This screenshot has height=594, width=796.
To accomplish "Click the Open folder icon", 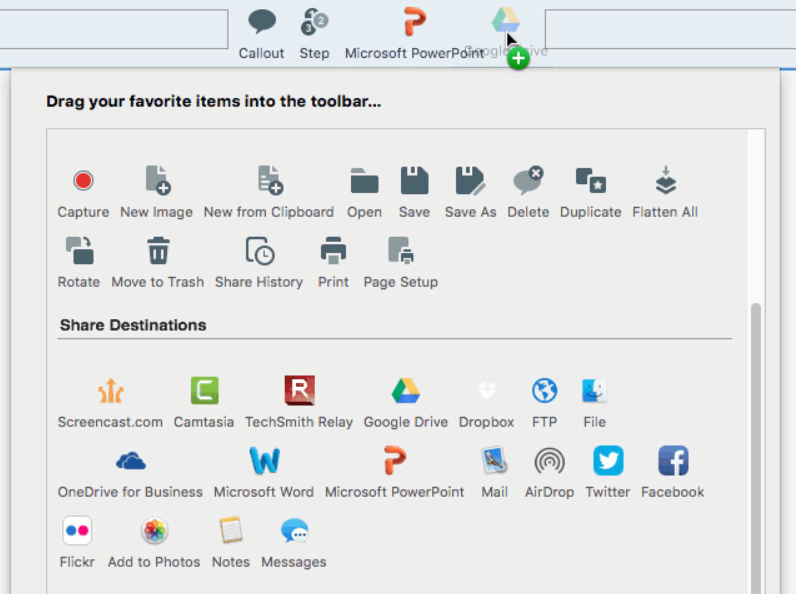I will point(364,181).
